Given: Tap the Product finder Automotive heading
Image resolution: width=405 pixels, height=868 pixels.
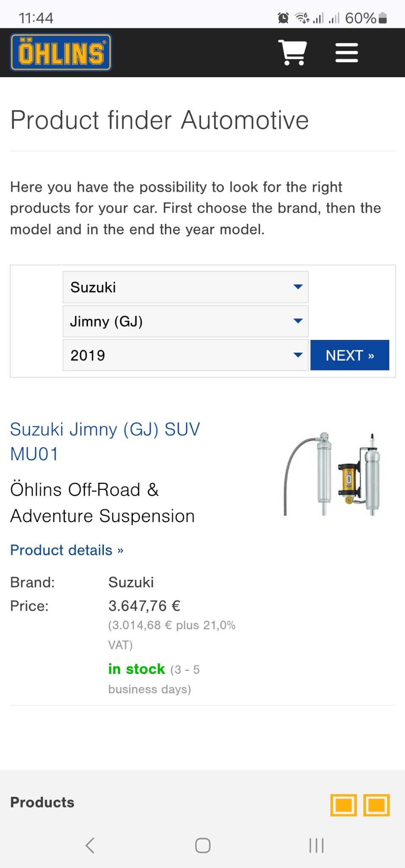Looking at the screenshot, I should point(159,120).
